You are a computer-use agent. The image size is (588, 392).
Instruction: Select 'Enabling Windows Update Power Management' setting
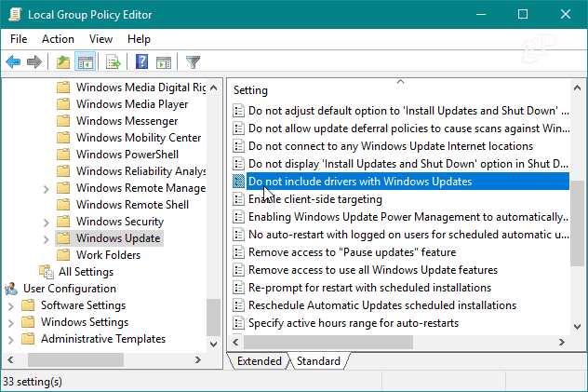tap(408, 217)
